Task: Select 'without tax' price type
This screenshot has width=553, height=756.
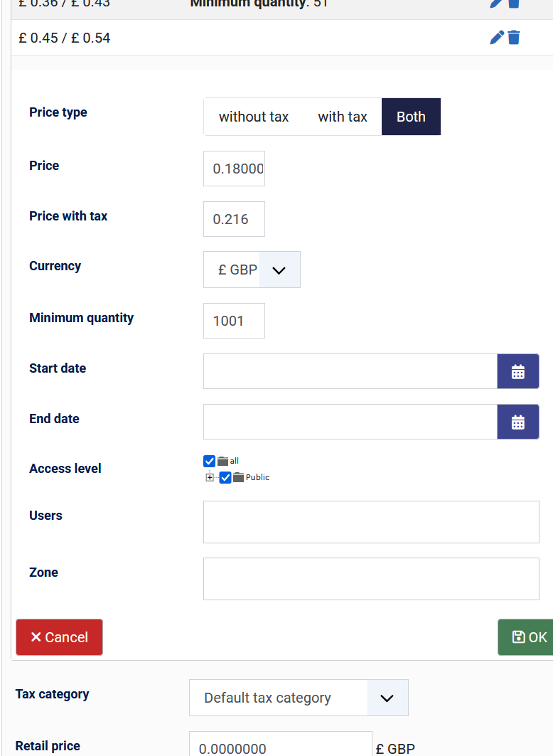Action: click(x=254, y=117)
